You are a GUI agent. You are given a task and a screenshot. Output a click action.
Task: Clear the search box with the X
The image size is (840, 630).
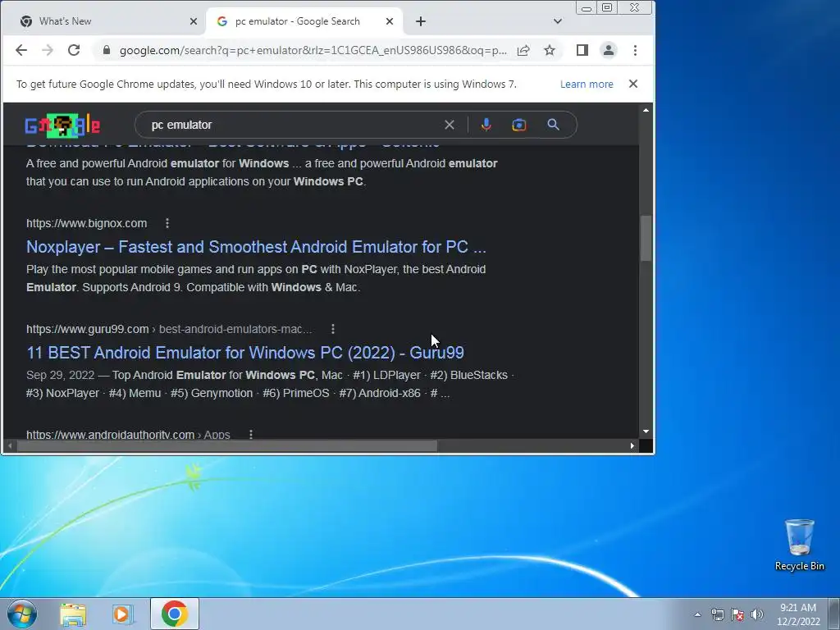[x=450, y=125]
